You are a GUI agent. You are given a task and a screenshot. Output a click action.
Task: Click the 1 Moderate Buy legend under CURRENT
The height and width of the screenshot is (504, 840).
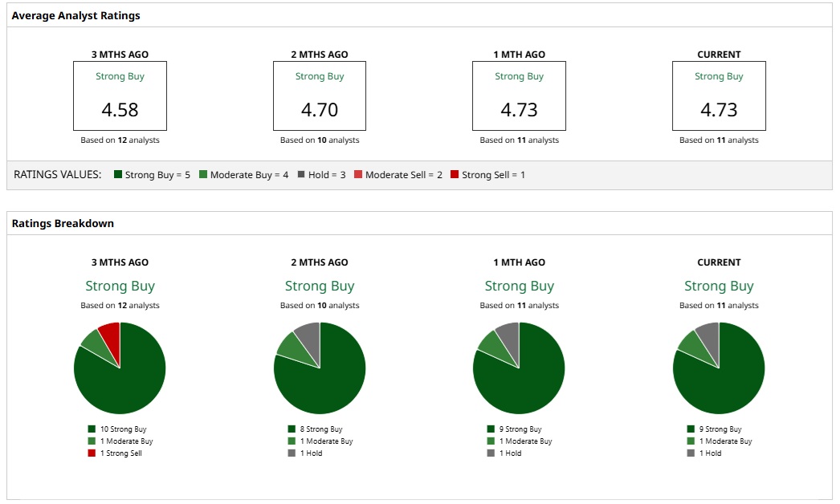tap(720, 441)
